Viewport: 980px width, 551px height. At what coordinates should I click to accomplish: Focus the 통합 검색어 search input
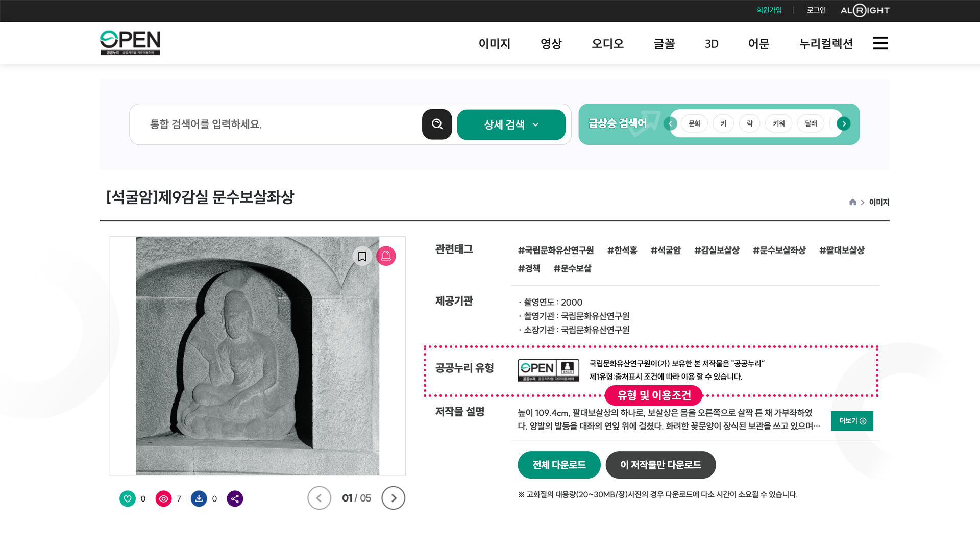[276, 124]
